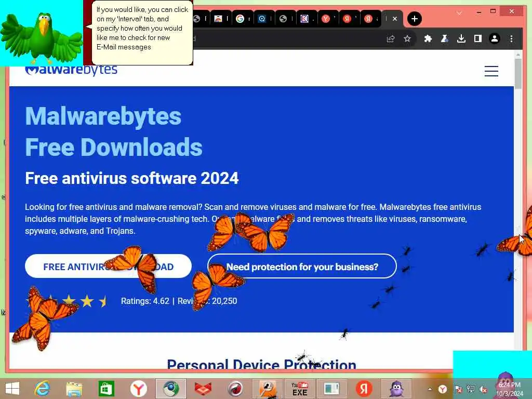This screenshot has height=399, width=532.
Task: Select the active Chromium browser taskbar icon
Action: [x=170, y=389]
